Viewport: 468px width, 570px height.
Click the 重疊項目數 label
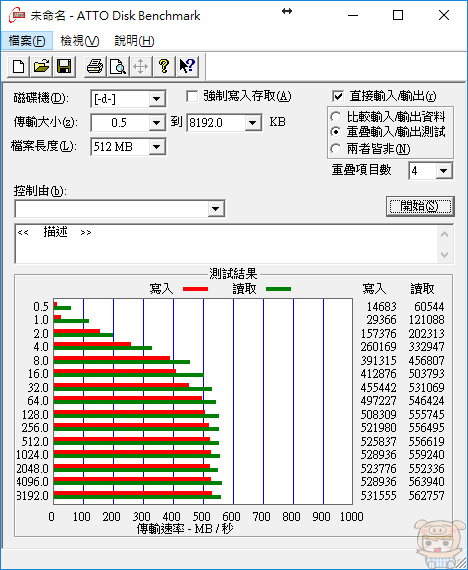point(361,170)
